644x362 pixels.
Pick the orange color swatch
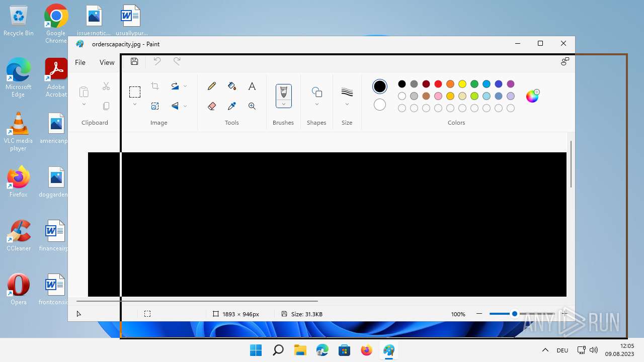pyautogui.click(x=450, y=84)
